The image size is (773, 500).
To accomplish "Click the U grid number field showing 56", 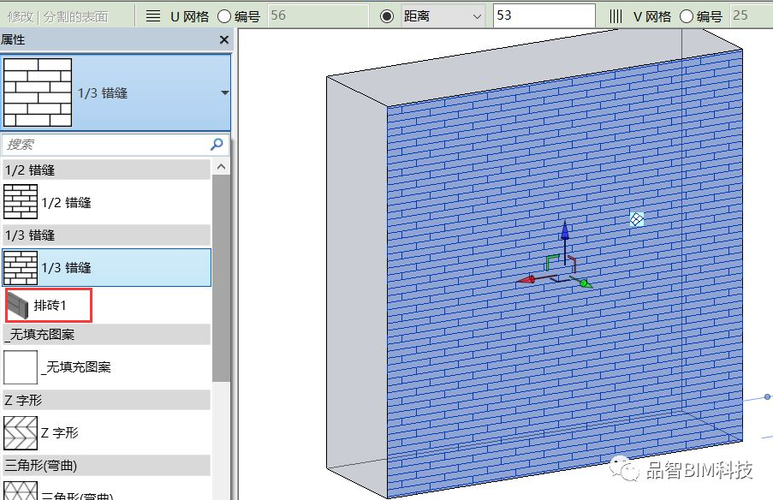I will (317, 16).
